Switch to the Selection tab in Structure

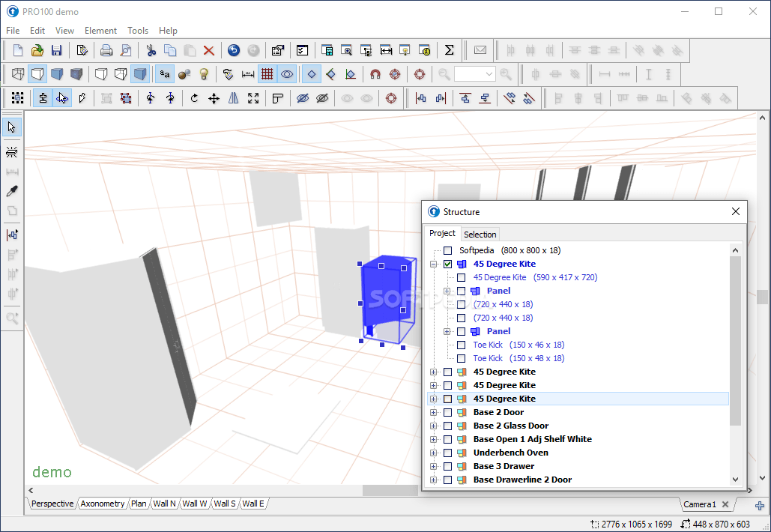[480, 234]
